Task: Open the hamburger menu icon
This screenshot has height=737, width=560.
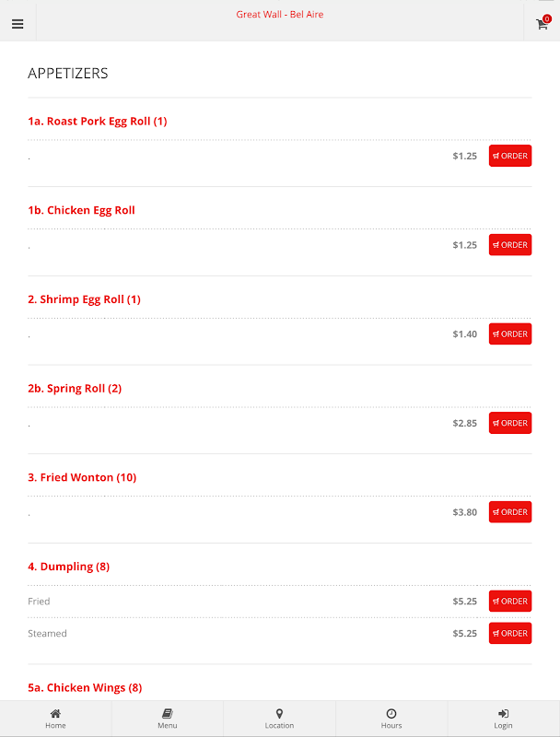Action: [x=17, y=24]
